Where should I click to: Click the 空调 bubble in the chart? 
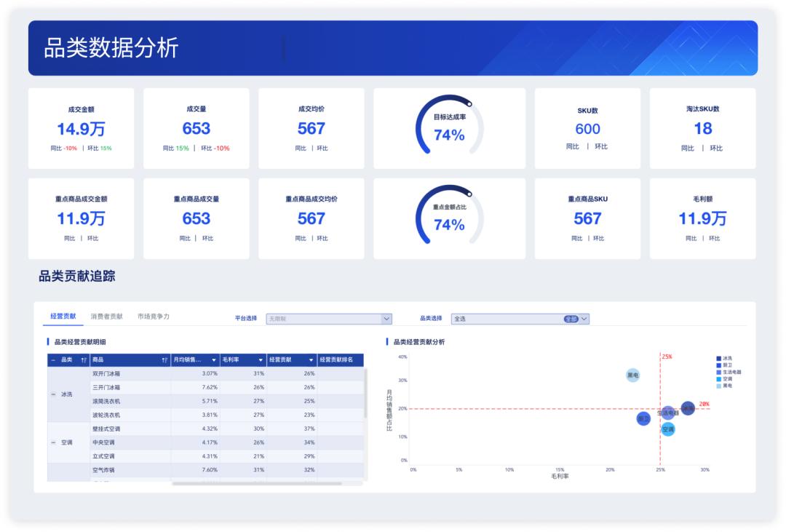pos(668,429)
